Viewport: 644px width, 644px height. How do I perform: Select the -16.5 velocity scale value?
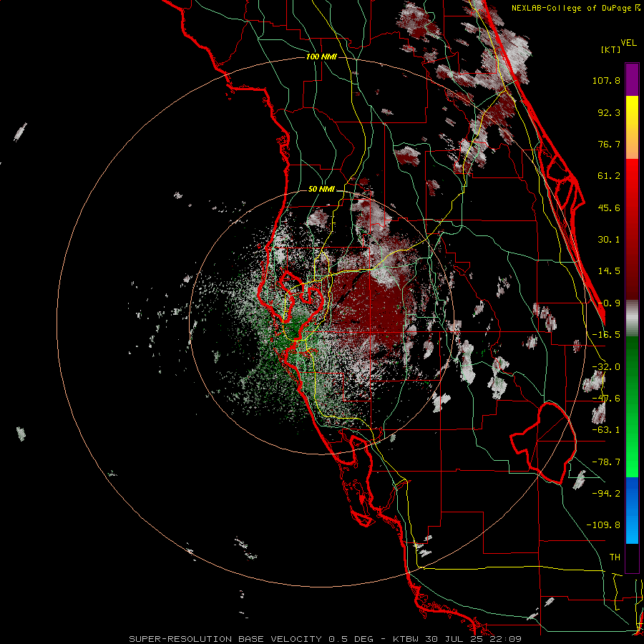pyautogui.click(x=606, y=335)
